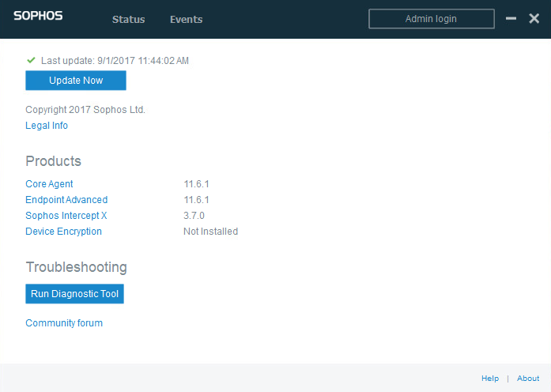This screenshot has height=392, width=551.
Task: Open Help in the footer
Action: click(x=490, y=379)
